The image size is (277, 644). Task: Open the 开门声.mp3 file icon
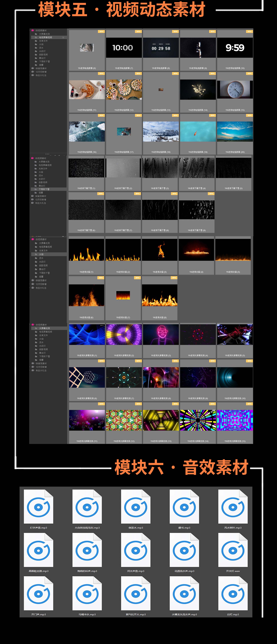pos(38,593)
